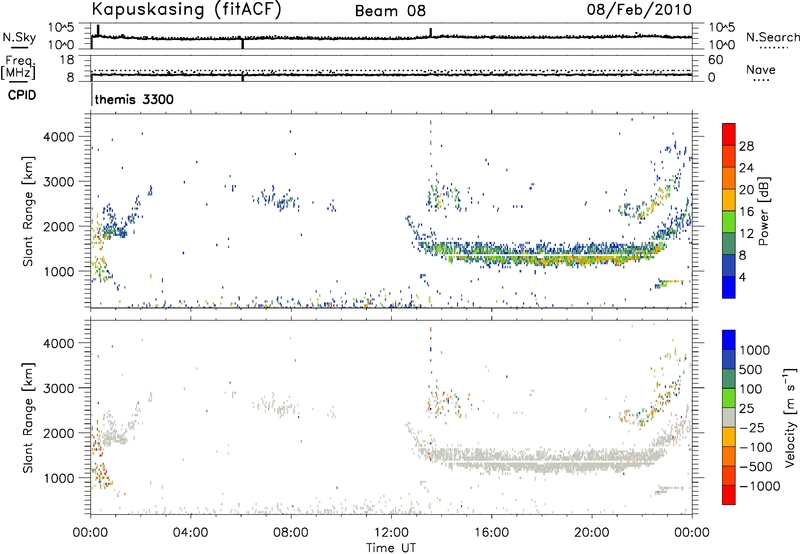The width and height of the screenshot is (800, 554).
Task: Click the 08:00 time tick label
Action: point(291,533)
